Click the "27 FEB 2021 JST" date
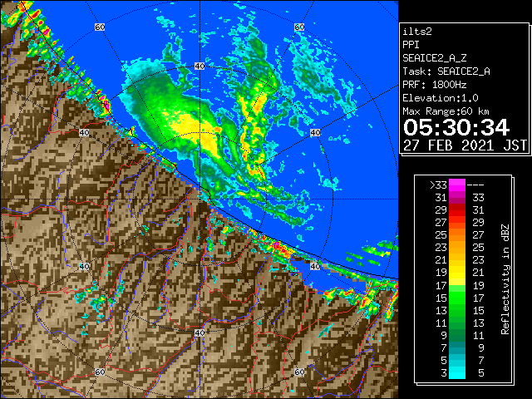Viewport: 532px width, 399px height. [x=465, y=145]
